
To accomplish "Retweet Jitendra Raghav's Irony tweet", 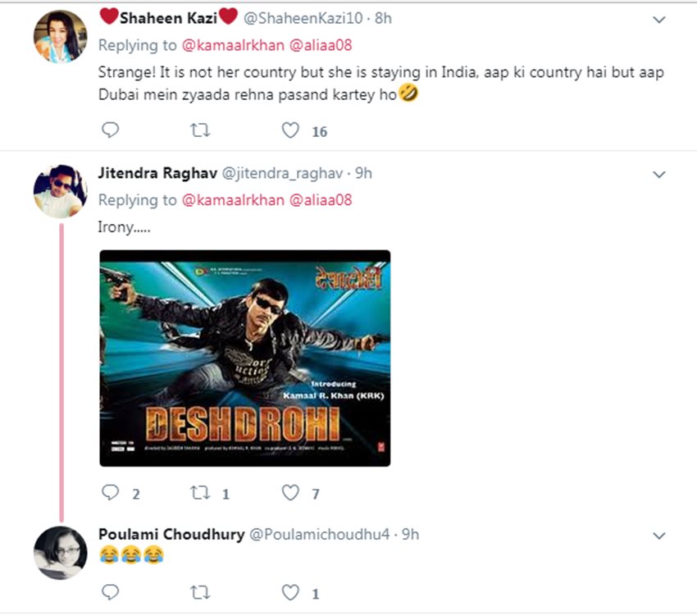I will click(x=200, y=492).
